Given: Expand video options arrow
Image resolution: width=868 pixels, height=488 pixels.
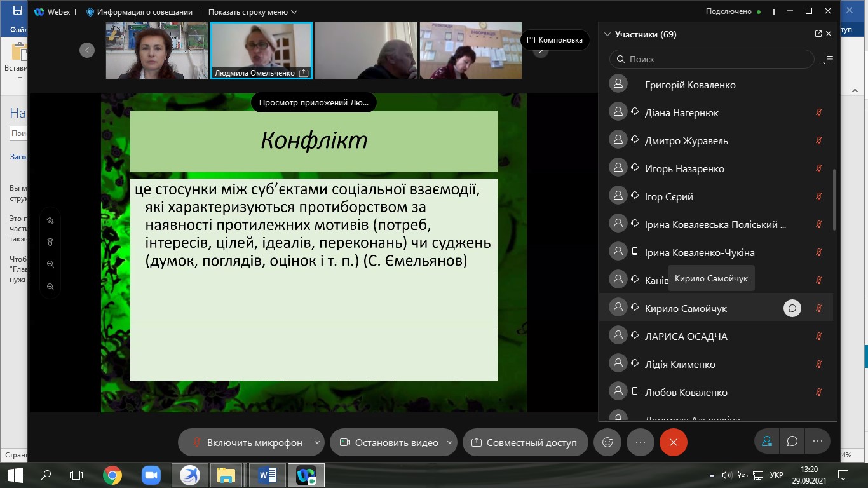Looking at the screenshot, I should point(450,442).
